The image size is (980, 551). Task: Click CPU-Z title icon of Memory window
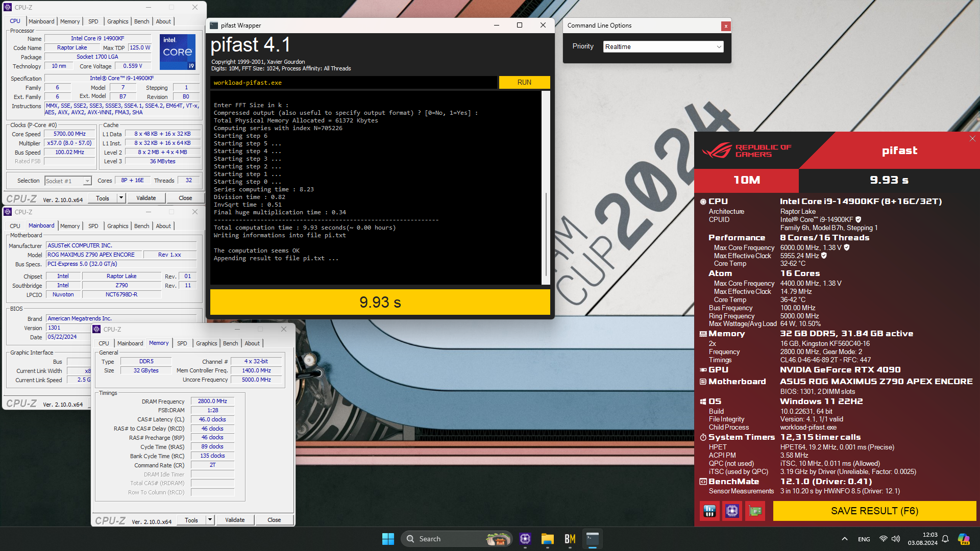click(x=96, y=329)
